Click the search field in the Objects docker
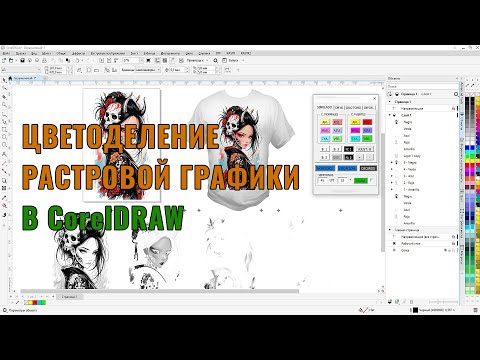Image resolution: width=480 pixels, height=360 pixels. point(423,86)
